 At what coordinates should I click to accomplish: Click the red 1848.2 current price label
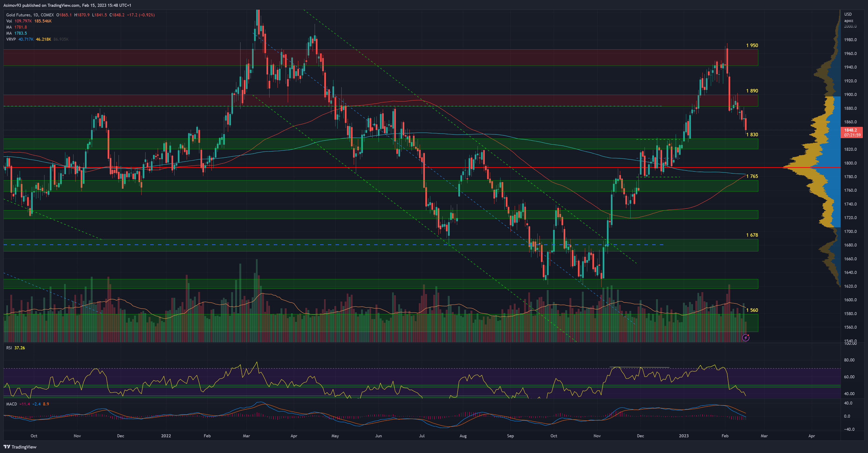850,130
